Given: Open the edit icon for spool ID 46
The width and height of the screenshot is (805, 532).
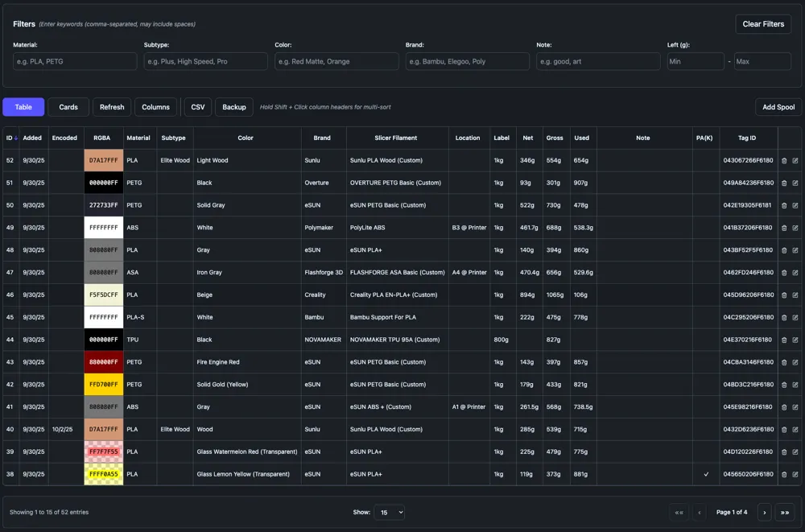Looking at the screenshot, I should coord(795,295).
